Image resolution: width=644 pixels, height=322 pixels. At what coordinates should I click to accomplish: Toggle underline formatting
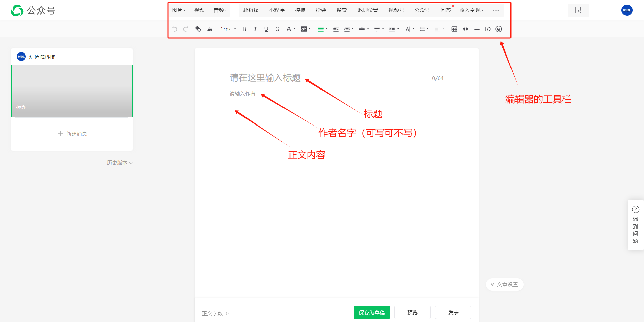point(266,29)
